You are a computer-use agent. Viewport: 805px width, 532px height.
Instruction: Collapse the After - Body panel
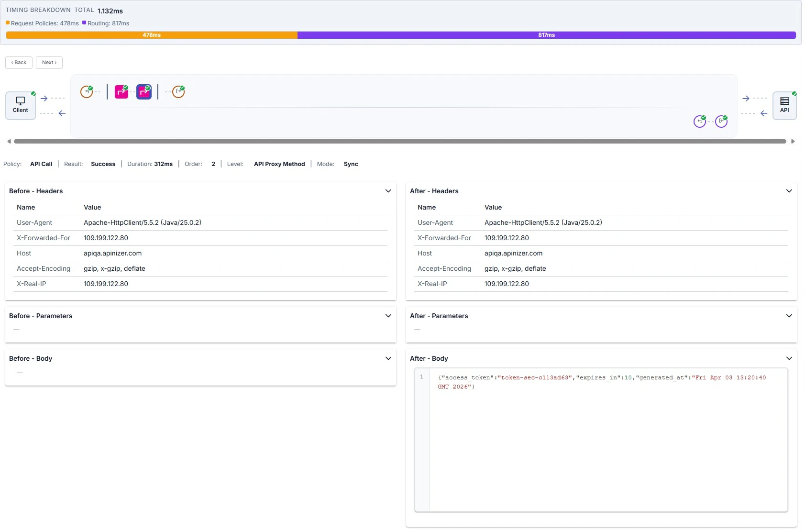tap(789, 358)
